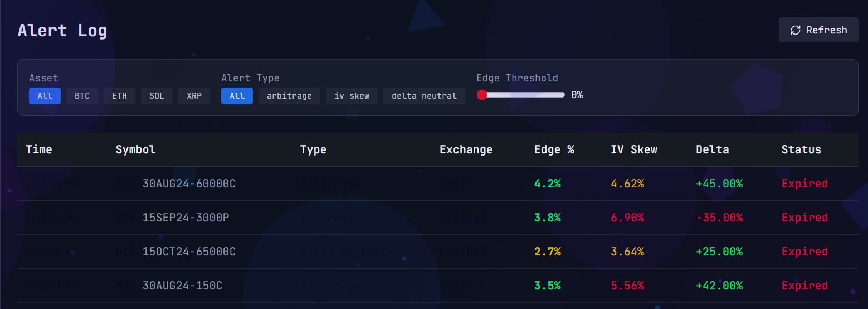The height and width of the screenshot is (309, 868).
Task: Show only arbitrage alerts
Action: point(289,96)
